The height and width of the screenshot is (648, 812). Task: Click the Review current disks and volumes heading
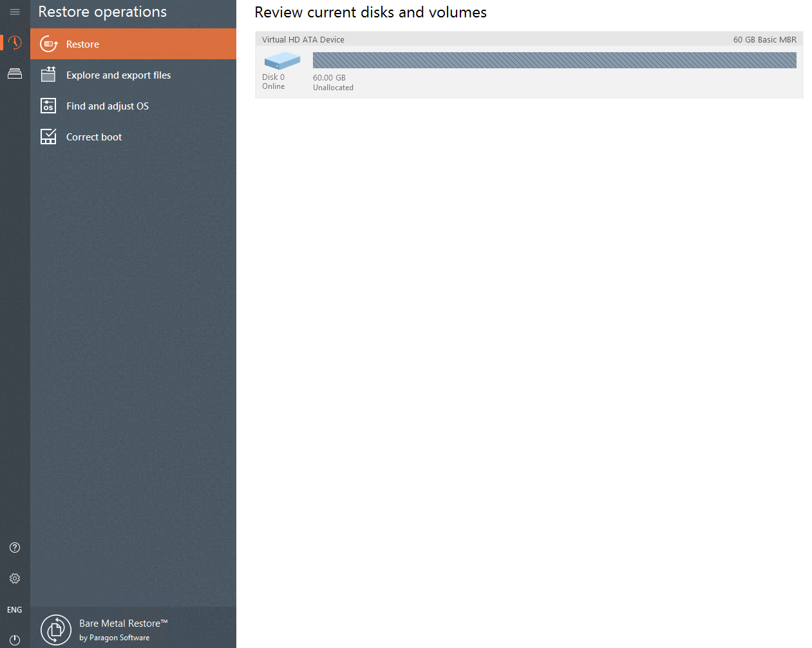click(x=370, y=12)
